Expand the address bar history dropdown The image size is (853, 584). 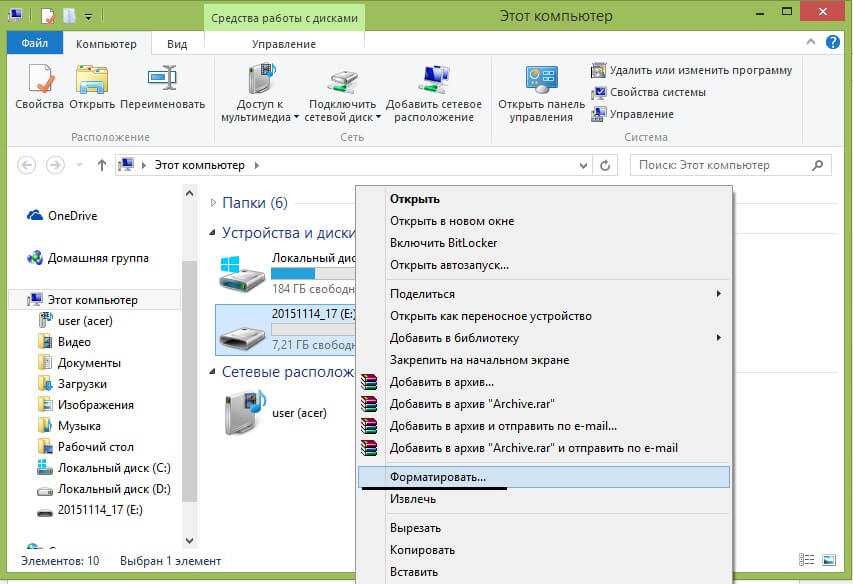point(581,165)
